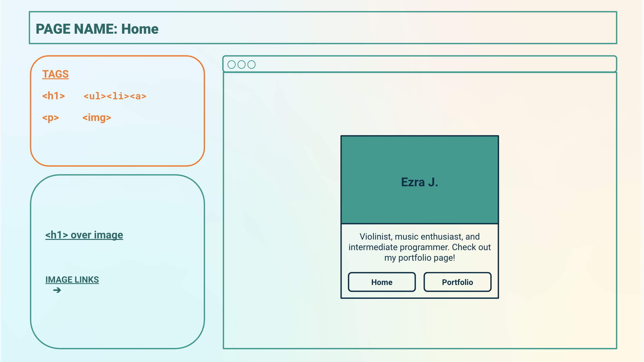Viewport: 644px width, 362px height.
Task: Open the IMAGE LINKS reference
Action: pos(72,279)
